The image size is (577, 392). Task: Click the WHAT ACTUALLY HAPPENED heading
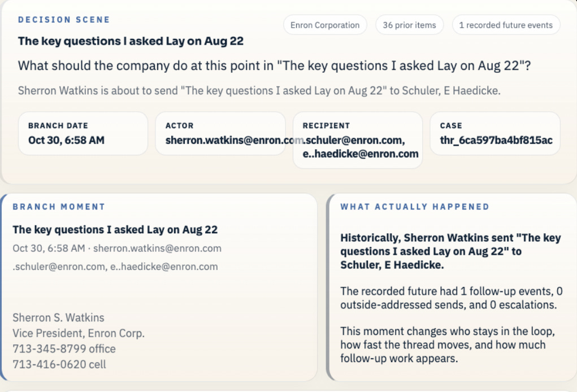415,207
